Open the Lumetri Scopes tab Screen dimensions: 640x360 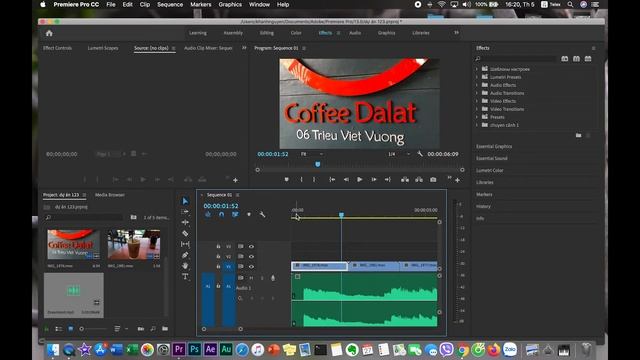tap(103, 48)
